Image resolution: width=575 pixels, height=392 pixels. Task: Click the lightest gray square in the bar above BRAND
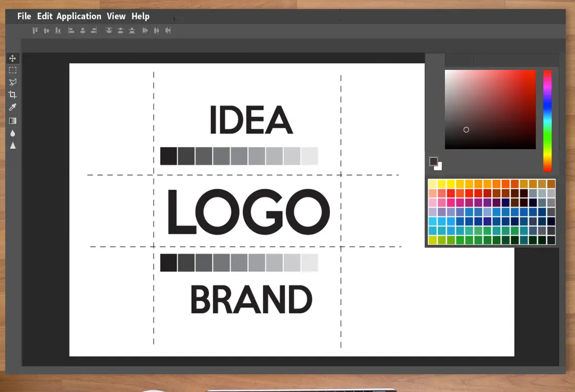(309, 262)
